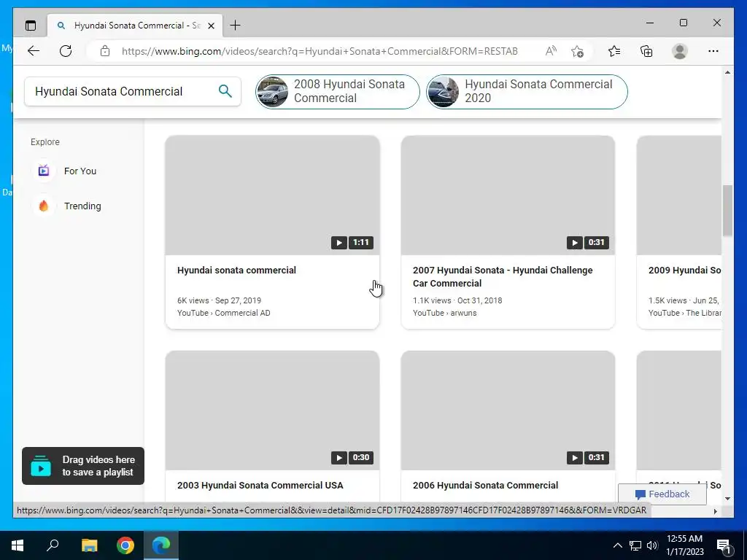Click the scrollbar up arrow
The height and width of the screenshot is (560, 747).
(727, 72)
